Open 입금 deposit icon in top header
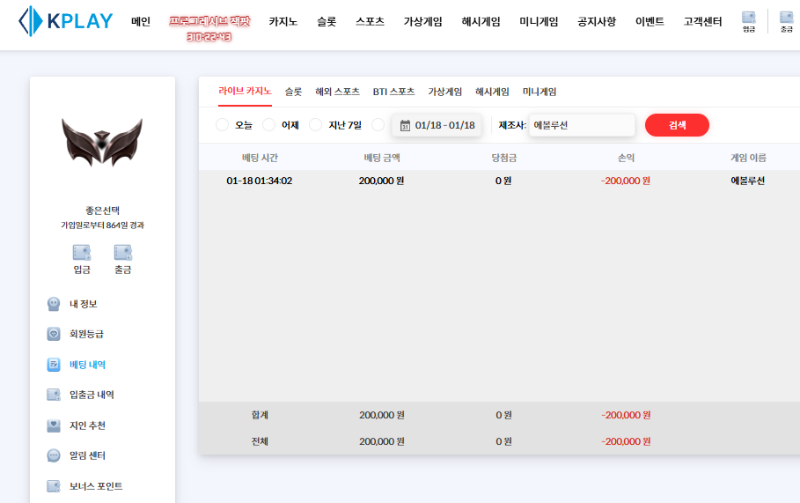Viewport: 800px width, 503px height. tap(749, 21)
